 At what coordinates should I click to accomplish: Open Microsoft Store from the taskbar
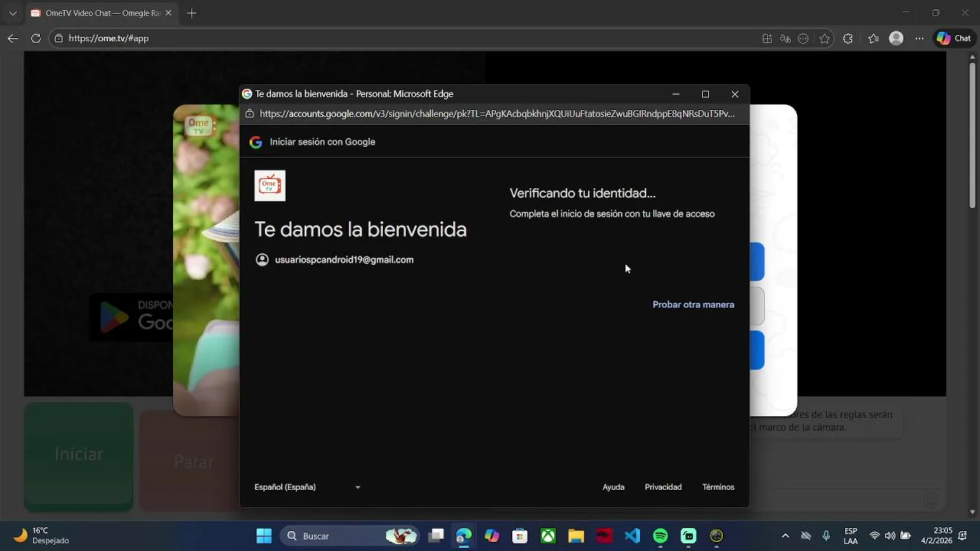520,536
